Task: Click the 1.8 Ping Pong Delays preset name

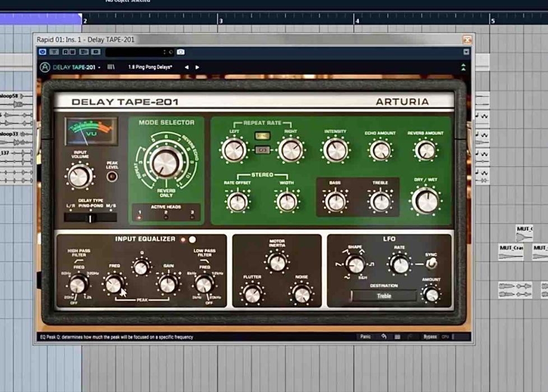Action: tap(150, 67)
